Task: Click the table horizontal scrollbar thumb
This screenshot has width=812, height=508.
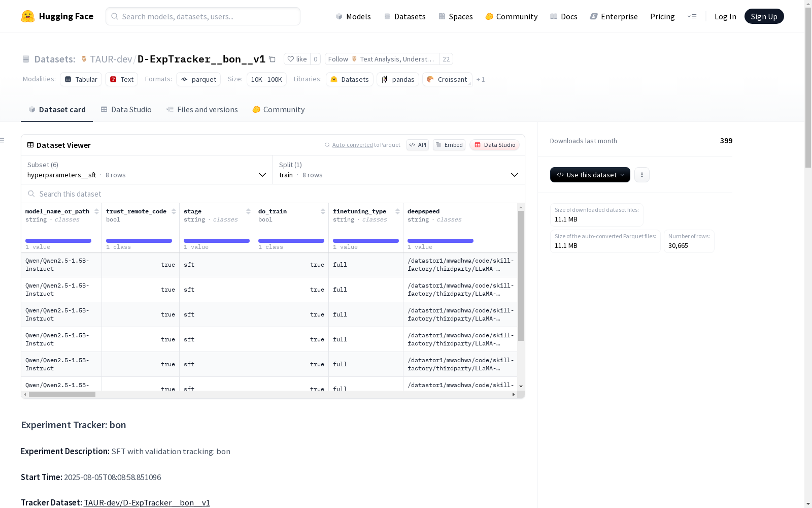Action: [62, 394]
